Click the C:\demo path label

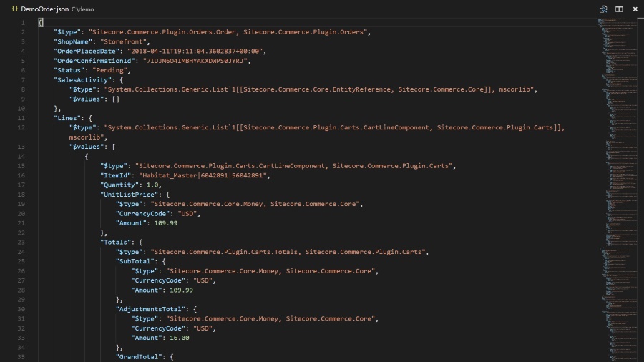(x=82, y=9)
